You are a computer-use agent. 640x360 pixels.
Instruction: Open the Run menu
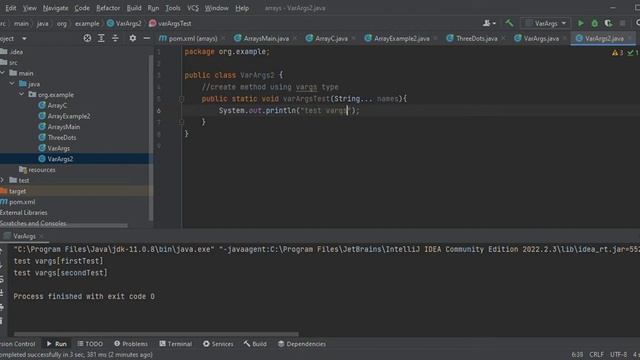coord(153,8)
